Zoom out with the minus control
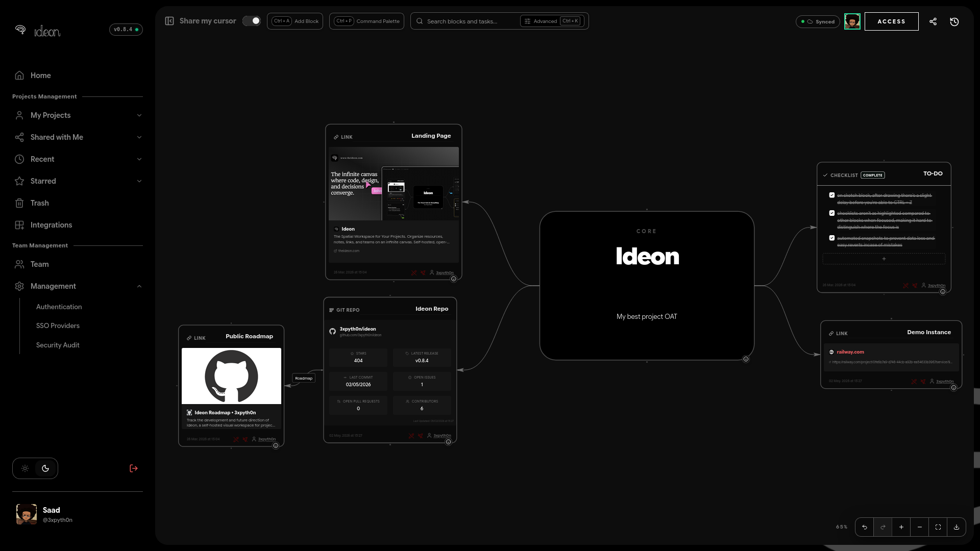This screenshot has width=980, height=551. coord(920,527)
